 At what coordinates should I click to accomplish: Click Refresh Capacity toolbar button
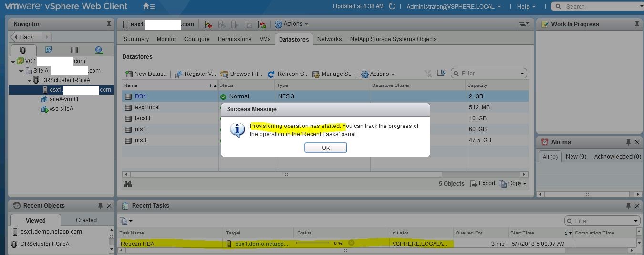pos(288,74)
